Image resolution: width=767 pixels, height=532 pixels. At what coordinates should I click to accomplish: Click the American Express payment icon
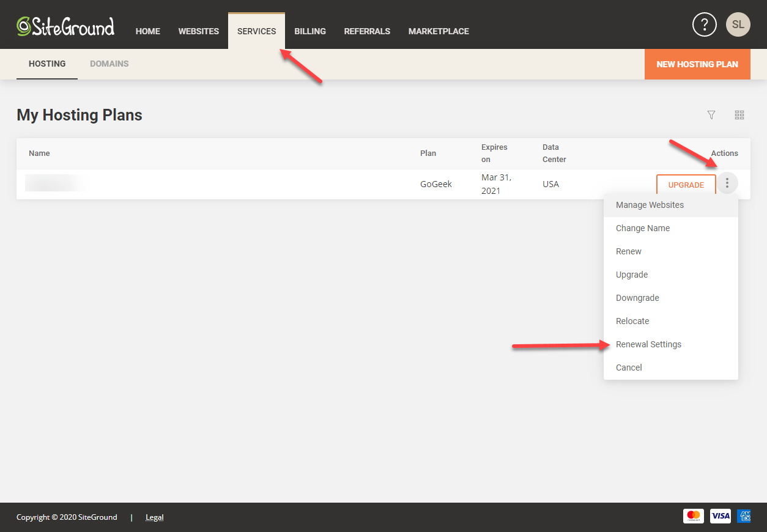744,516
